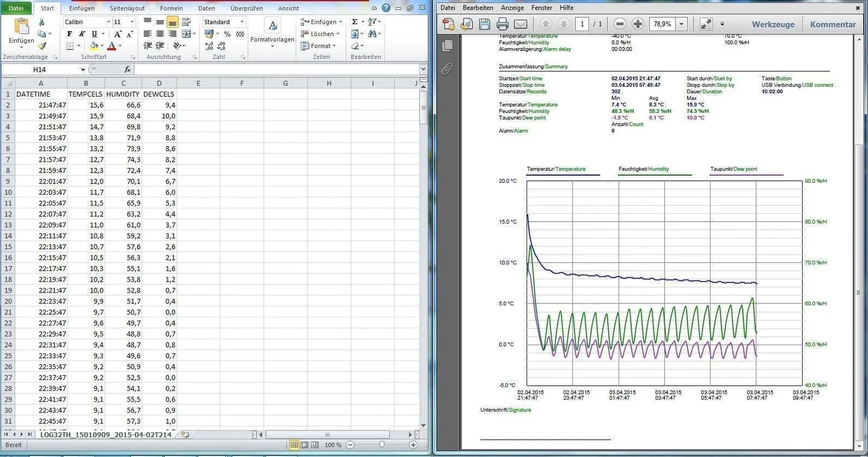This screenshot has width=868, height=457.
Task: Open the Anzeige menu in PDF reader
Action: [x=512, y=8]
